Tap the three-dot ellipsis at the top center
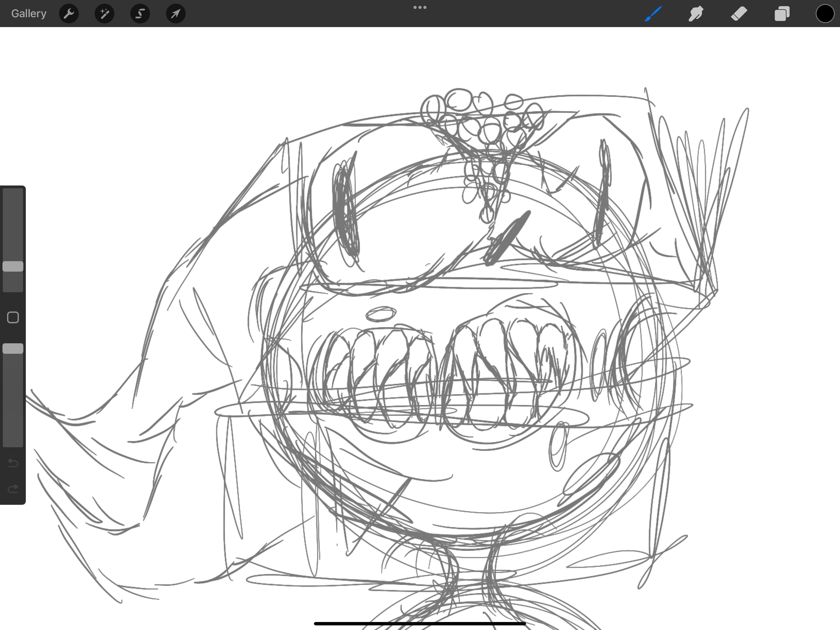 point(420,7)
